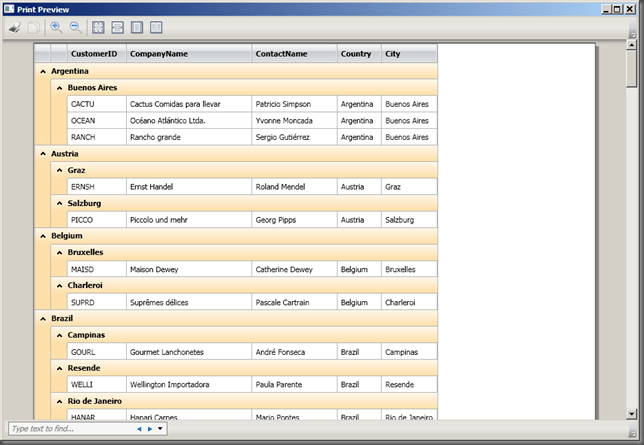Open the find options dropdown arrow

pyautogui.click(x=160, y=429)
